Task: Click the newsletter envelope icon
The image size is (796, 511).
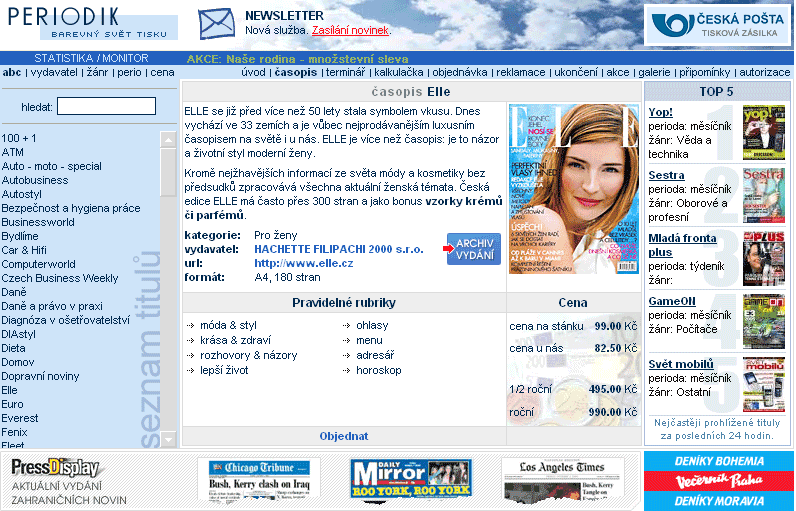Action: [214, 24]
